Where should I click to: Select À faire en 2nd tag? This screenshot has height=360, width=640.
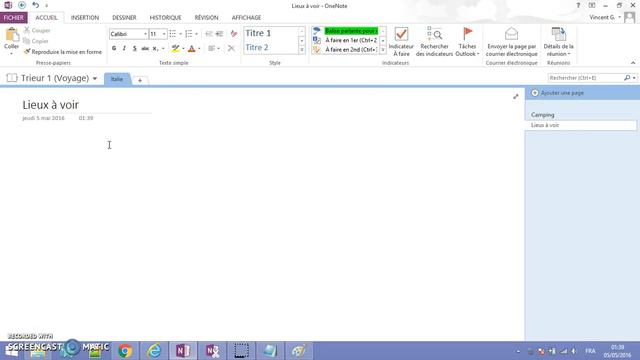click(x=351, y=49)
